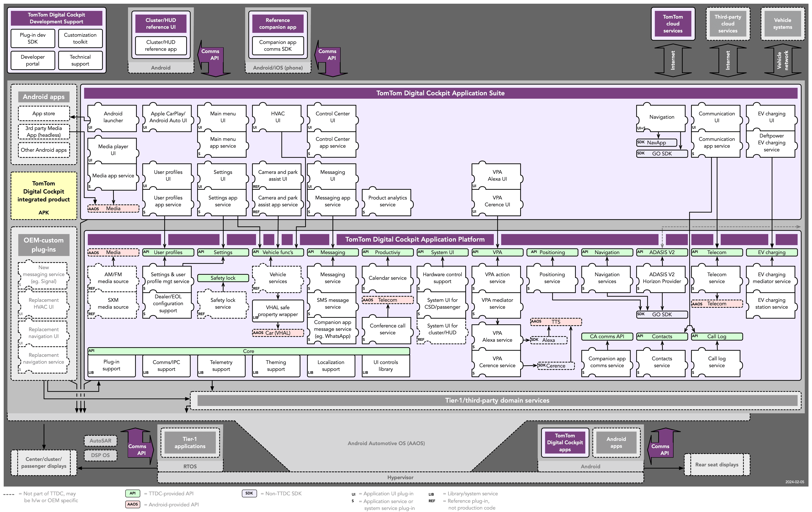
Task: Click the Vehicle network double arrow
Action: tap(782, 60)
